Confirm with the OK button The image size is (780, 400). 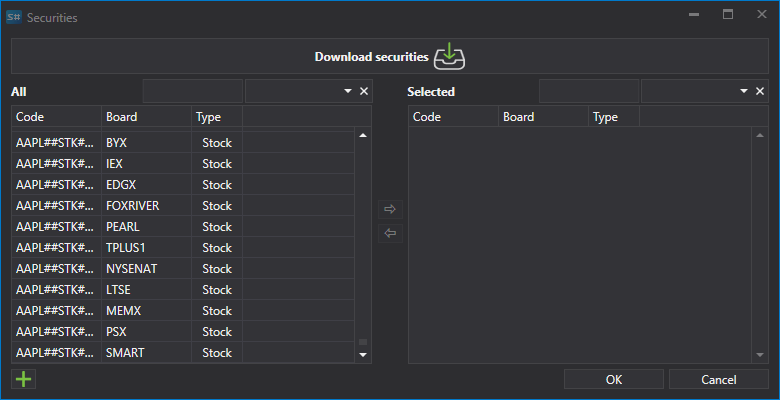point(614,379)
